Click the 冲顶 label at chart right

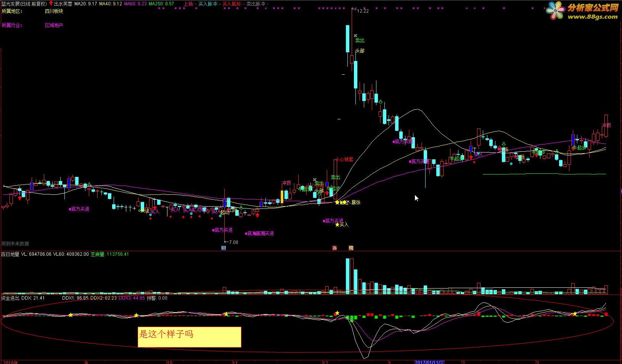pos(606,125)
